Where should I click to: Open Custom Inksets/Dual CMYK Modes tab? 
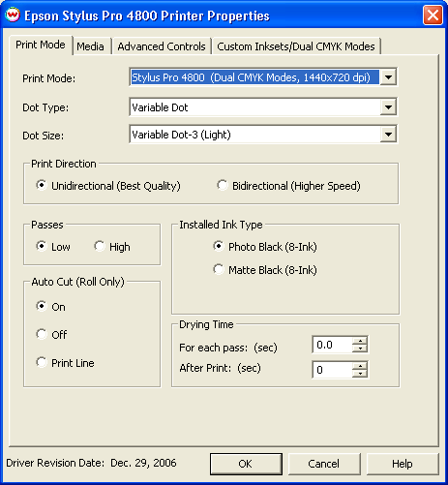click(296, 46)
